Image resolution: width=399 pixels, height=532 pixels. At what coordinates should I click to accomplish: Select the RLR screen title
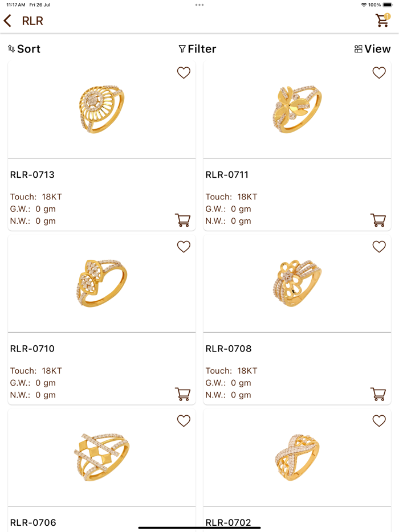pos(32,21)
